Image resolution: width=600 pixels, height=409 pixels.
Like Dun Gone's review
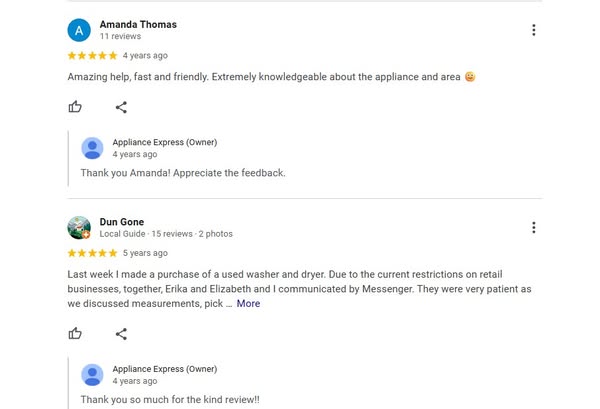(x=75, y=334)
